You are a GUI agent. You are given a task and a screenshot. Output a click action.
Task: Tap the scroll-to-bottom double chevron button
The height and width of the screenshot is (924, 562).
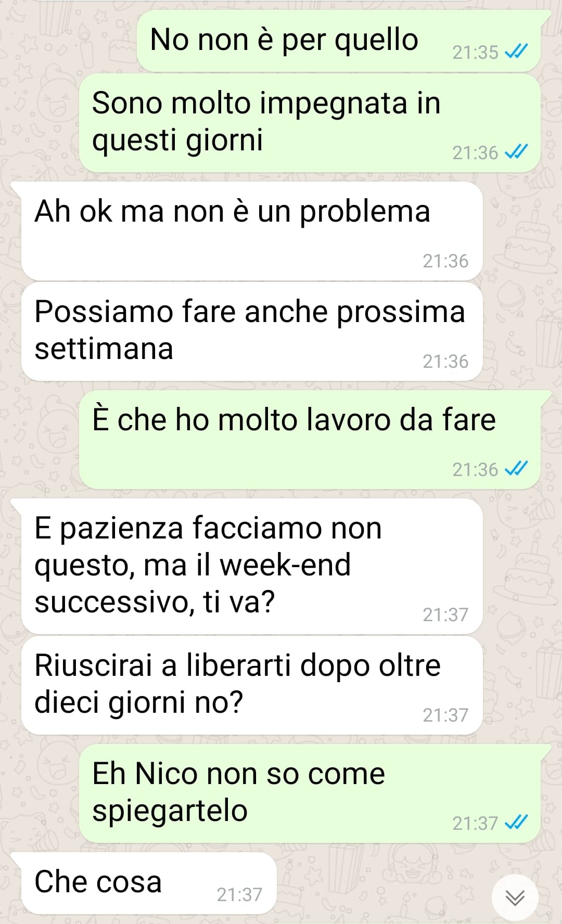pos(515,897)
